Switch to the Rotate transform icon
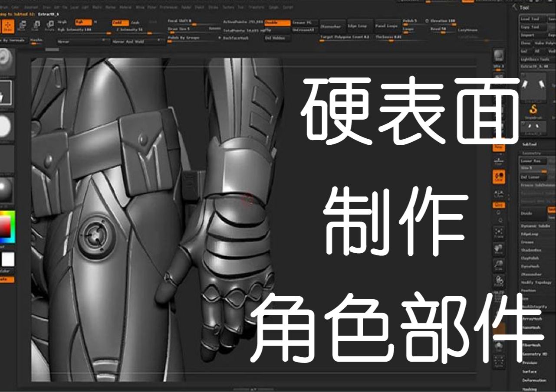This screenshot has width=556, height=392. tap(49, 26)
